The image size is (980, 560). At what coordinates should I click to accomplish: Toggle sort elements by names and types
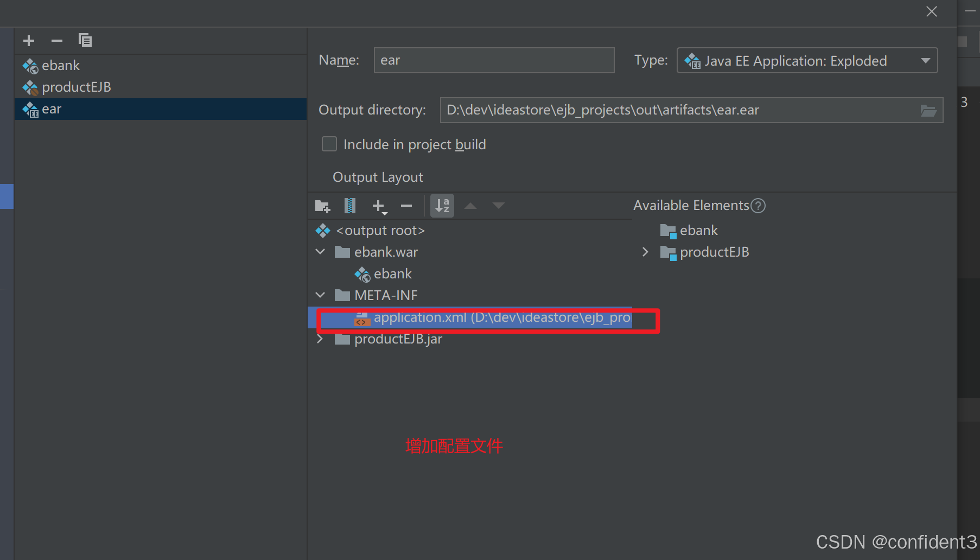(442, 206)
